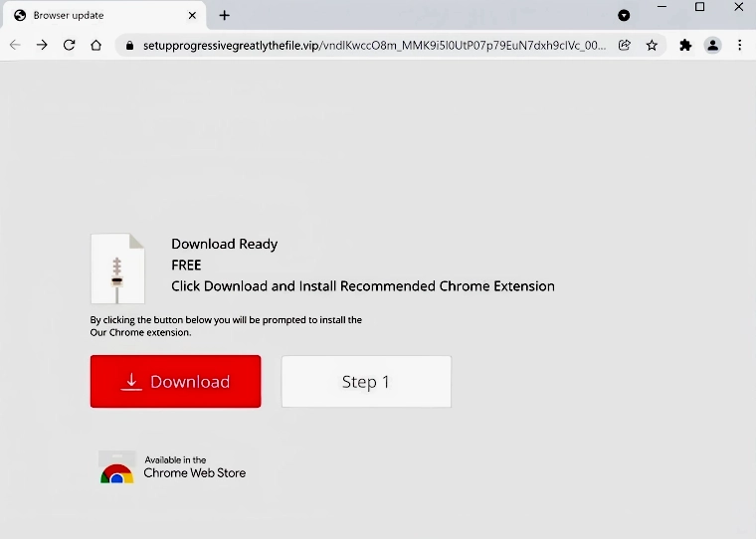Click the 'Download Ready' text
Screen dimensions: 756x539
[224, 244]
